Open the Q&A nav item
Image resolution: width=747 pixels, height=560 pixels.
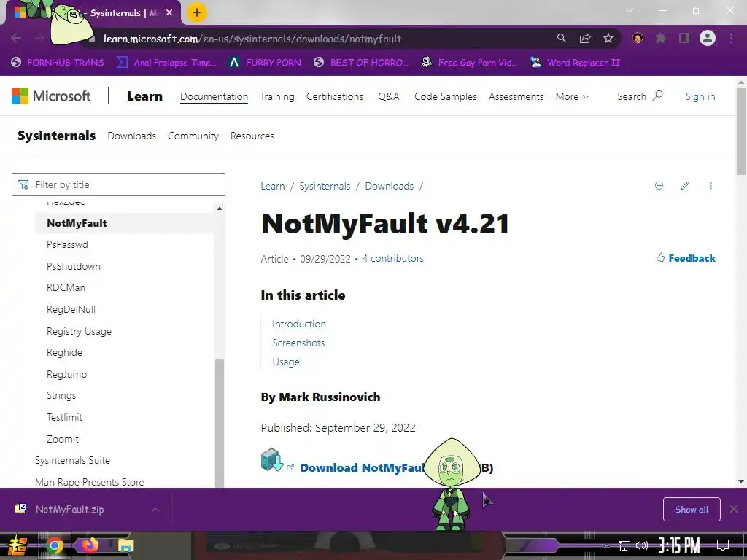pyautogui.click(x=388, y=96)
